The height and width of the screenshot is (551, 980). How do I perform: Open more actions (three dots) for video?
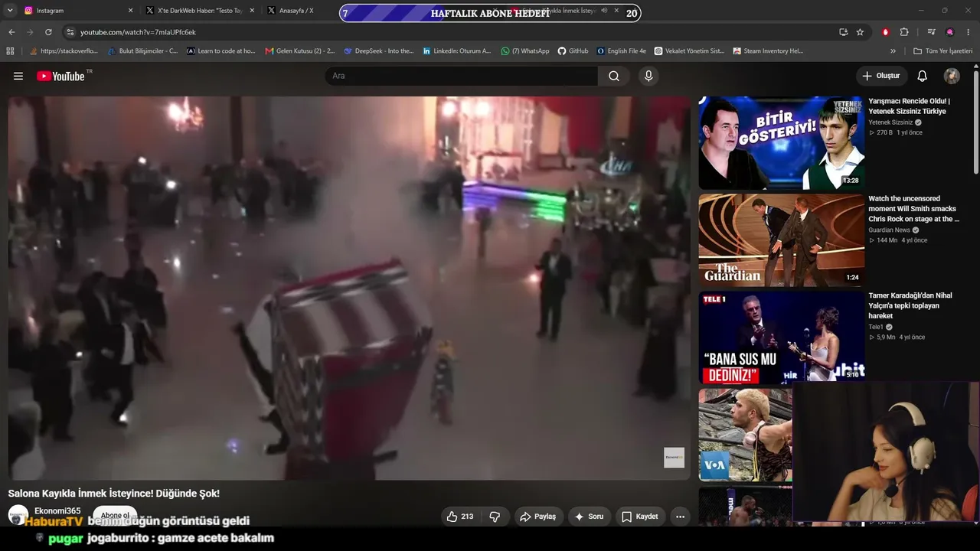[x=680, y=517]
